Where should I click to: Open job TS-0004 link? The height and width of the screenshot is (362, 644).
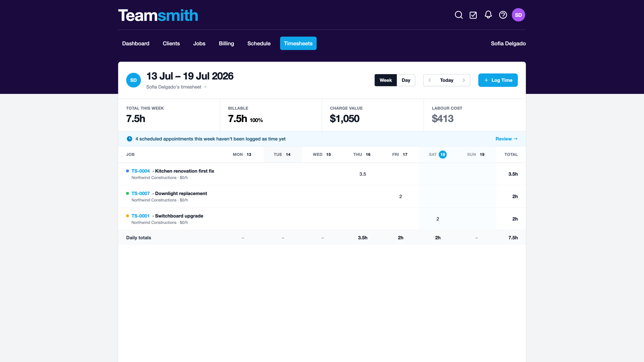point(141,171)
